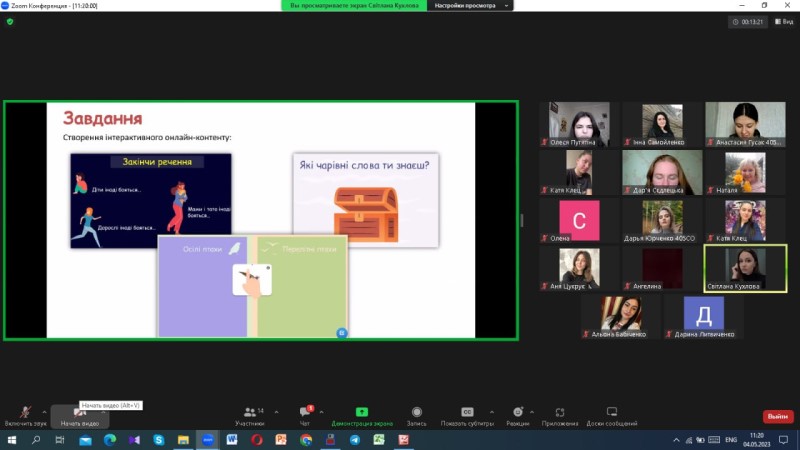Select Анастасія Гусак video thumbnail
Image resolution: width=800 pixels, height=450 pixels.
tap(745, 124)
